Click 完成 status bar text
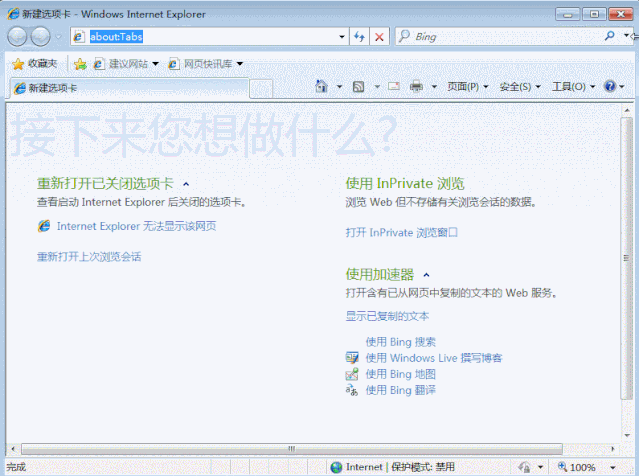639x476 pixels. [16, 467]
